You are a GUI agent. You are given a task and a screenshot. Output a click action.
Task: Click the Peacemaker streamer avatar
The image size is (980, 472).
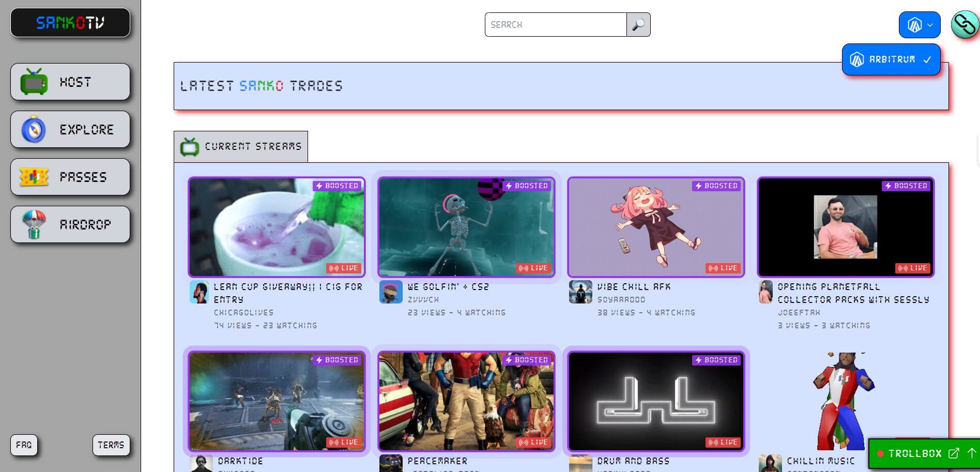pyautogui.click(x=391, y=463)
